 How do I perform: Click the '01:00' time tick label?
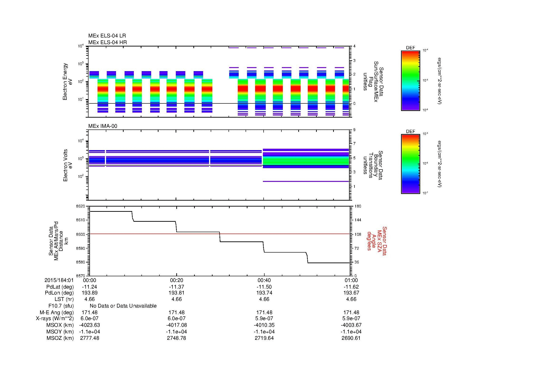click(351, 280)
